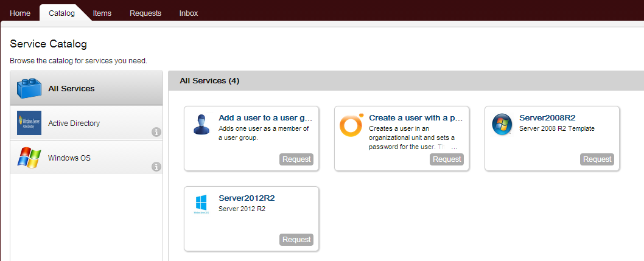644x261 pixels.
Task: Click the orange ring icon on Create user card
Action: coord(351,125)
